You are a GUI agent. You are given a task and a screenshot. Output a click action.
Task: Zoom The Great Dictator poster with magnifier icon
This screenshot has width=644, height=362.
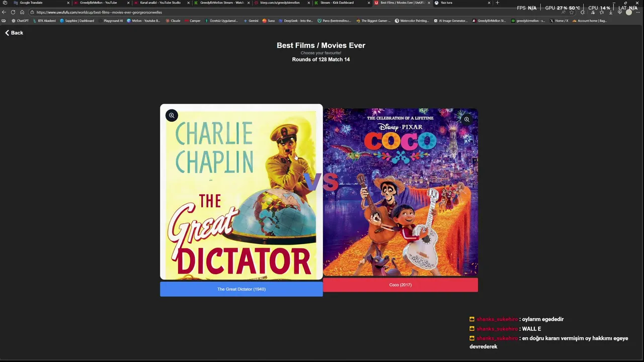click(x=172, y=116)
